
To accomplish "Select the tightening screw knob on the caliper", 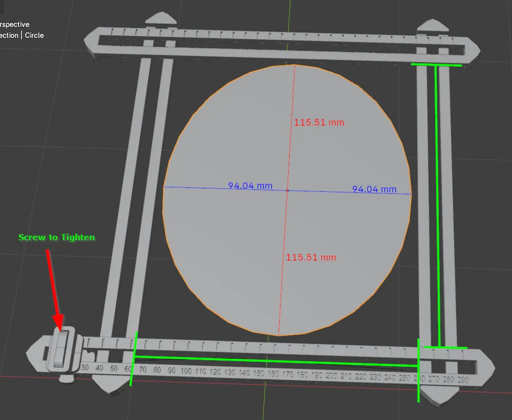I will tap(62, 348).
